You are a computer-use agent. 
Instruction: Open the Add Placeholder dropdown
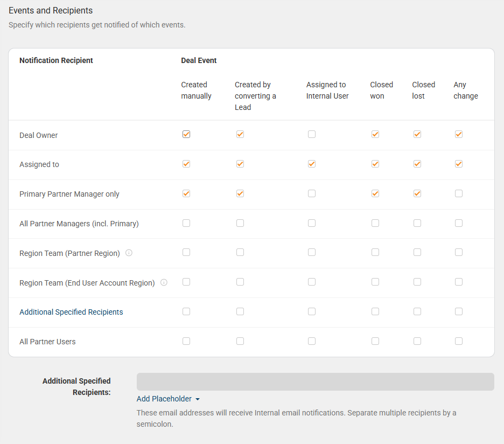click(168, 399)
